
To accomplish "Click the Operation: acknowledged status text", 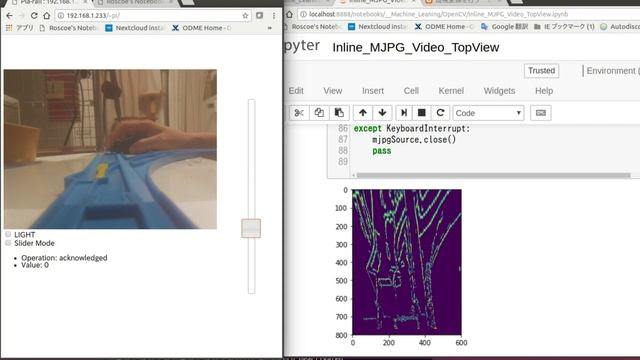I will point(64,258).
